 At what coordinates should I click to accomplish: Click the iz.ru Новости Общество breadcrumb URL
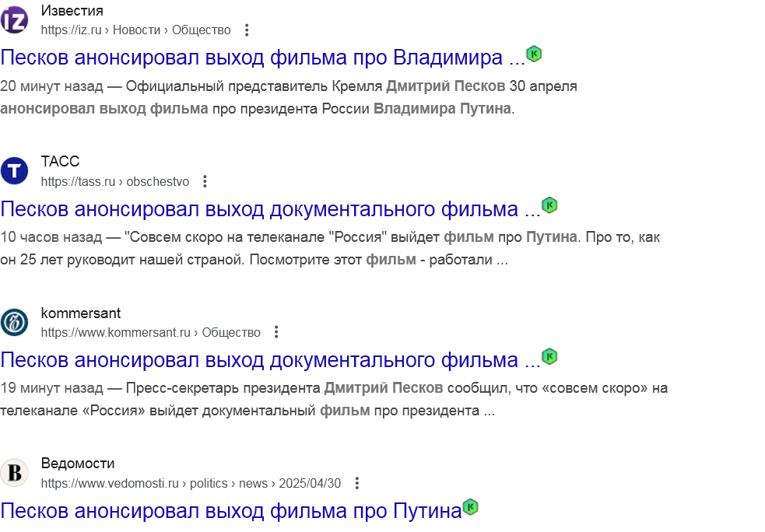click(x=135, y=30)
